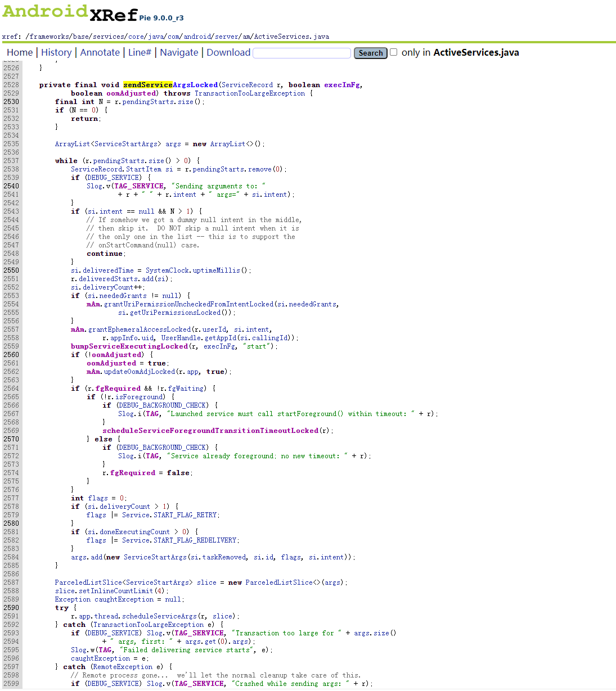
Task: Open the frameworks path segment link
Action: (x=50, y=37)
